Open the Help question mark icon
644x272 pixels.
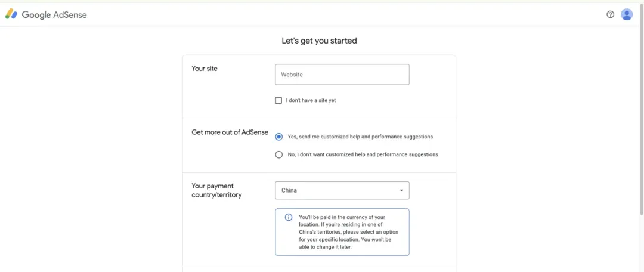point(610,14)
